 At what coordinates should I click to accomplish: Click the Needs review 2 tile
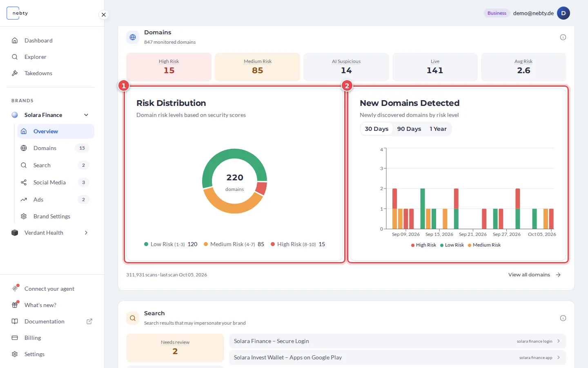(x=175, y=348)
